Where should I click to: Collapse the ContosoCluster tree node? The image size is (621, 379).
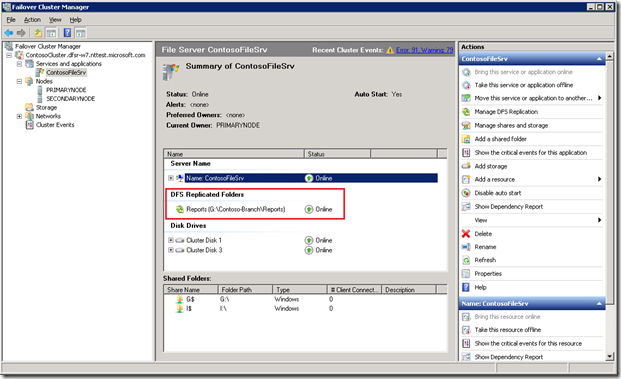[9, 55]
